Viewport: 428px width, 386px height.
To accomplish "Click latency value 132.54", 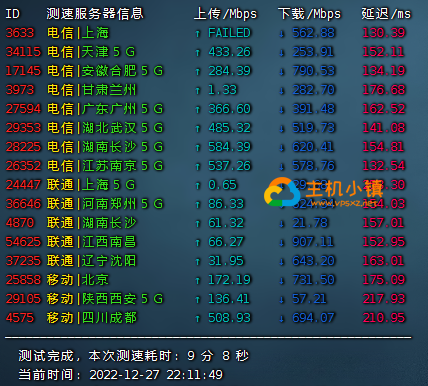I will pyautogui.click(x=384, y=166).
